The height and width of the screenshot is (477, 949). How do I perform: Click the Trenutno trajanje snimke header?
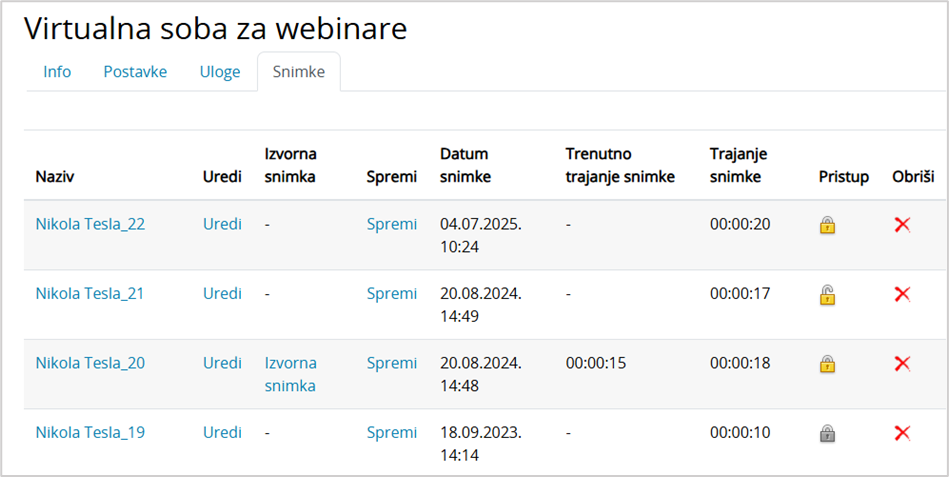(x=620, y=165)
